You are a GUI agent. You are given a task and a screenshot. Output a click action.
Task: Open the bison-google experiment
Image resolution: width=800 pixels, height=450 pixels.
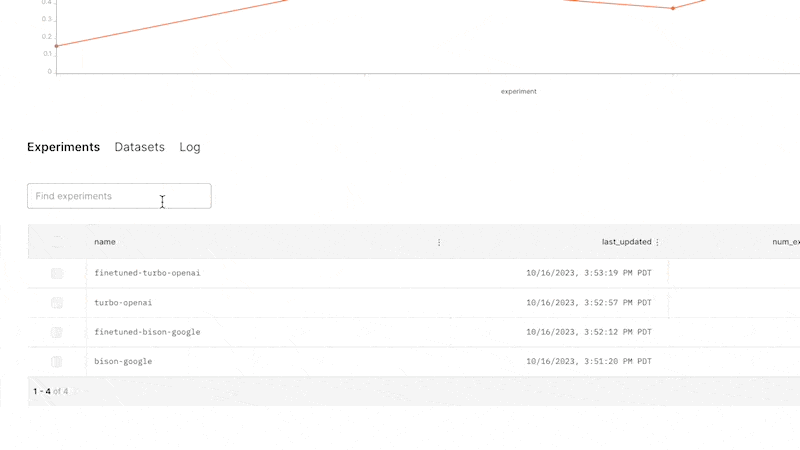point(123,361)
